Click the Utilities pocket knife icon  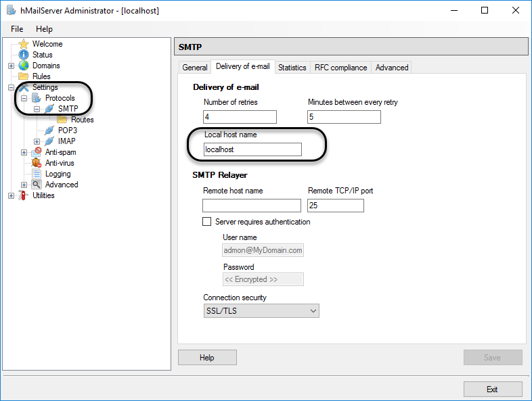pos(24,195)
